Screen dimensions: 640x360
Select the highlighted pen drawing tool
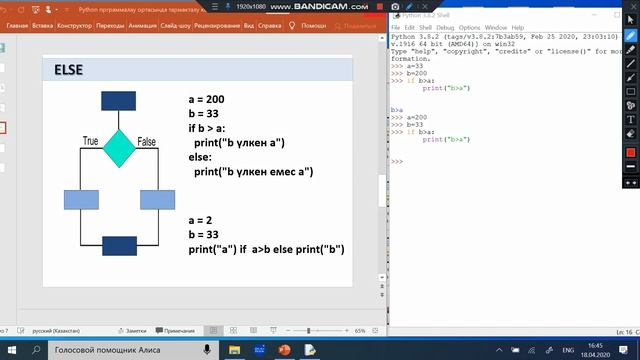click(x=631, y=36)
